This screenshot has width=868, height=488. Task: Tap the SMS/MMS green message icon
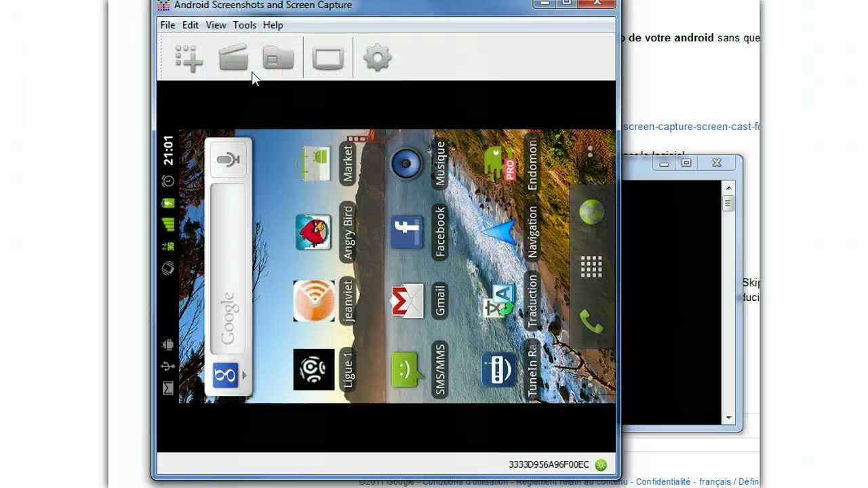click(407, 370)
